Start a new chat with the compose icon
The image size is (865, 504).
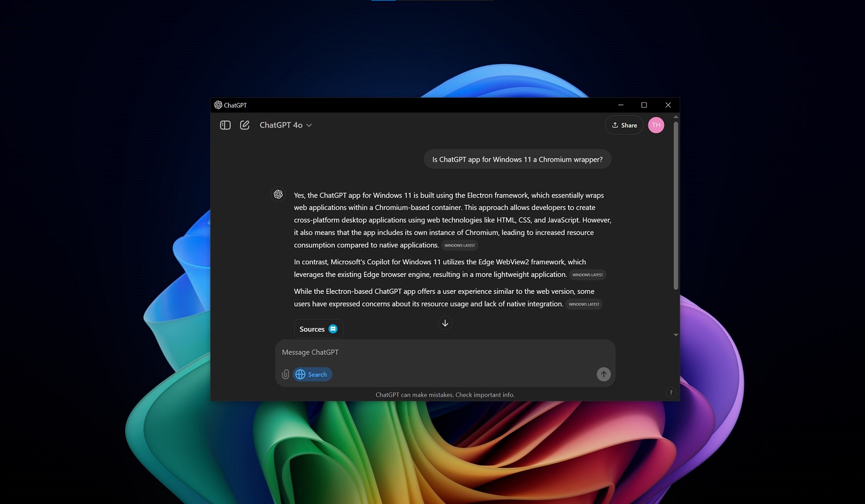[x=245, y=125]
